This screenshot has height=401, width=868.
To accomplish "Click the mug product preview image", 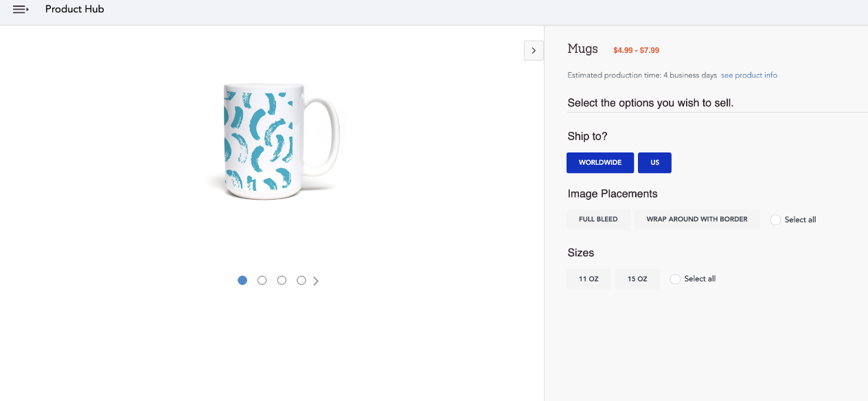I will click(273, 141).
